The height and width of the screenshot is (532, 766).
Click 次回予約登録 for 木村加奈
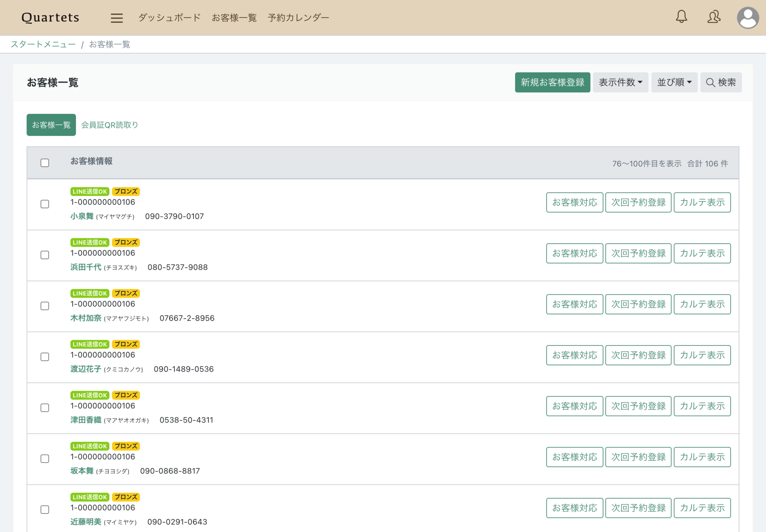(x=638, y=304)
